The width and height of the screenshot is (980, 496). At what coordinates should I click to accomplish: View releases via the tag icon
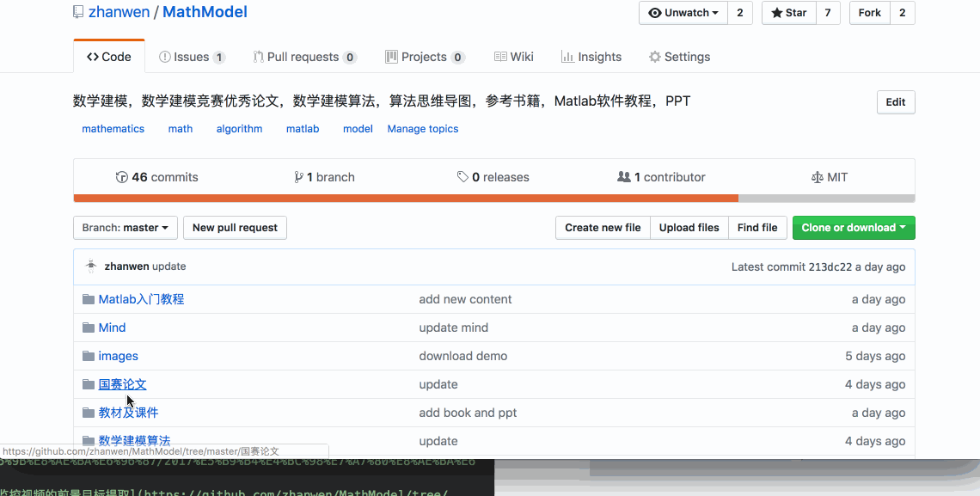click(x=462, y=177)
